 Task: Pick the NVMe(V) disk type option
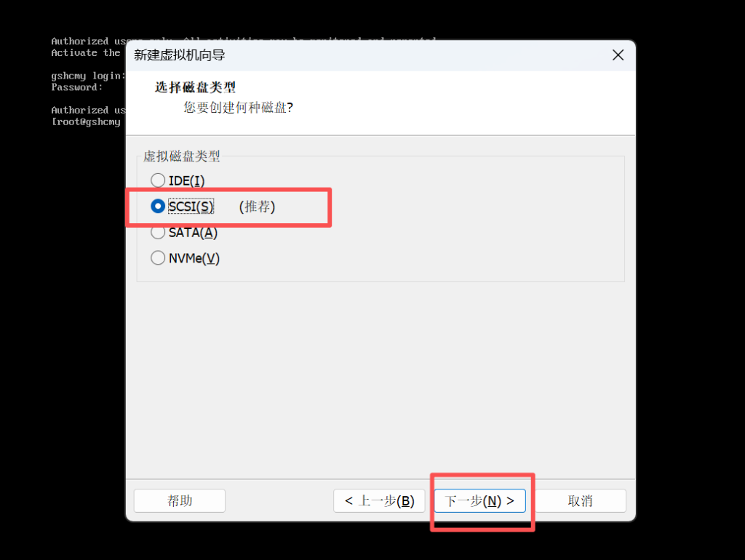point(158,258)
